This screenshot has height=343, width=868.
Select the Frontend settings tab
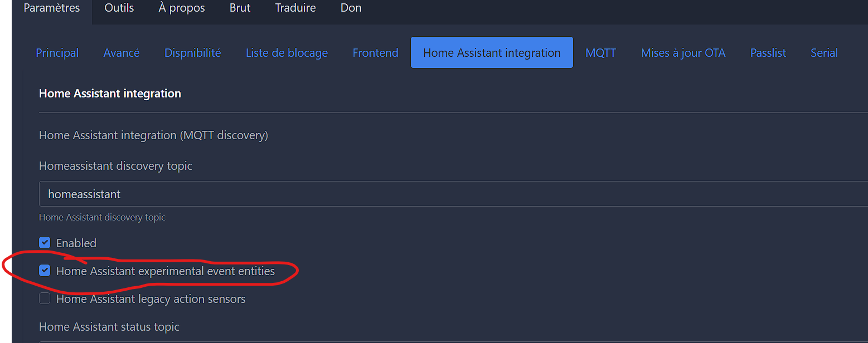click(375, 53)
